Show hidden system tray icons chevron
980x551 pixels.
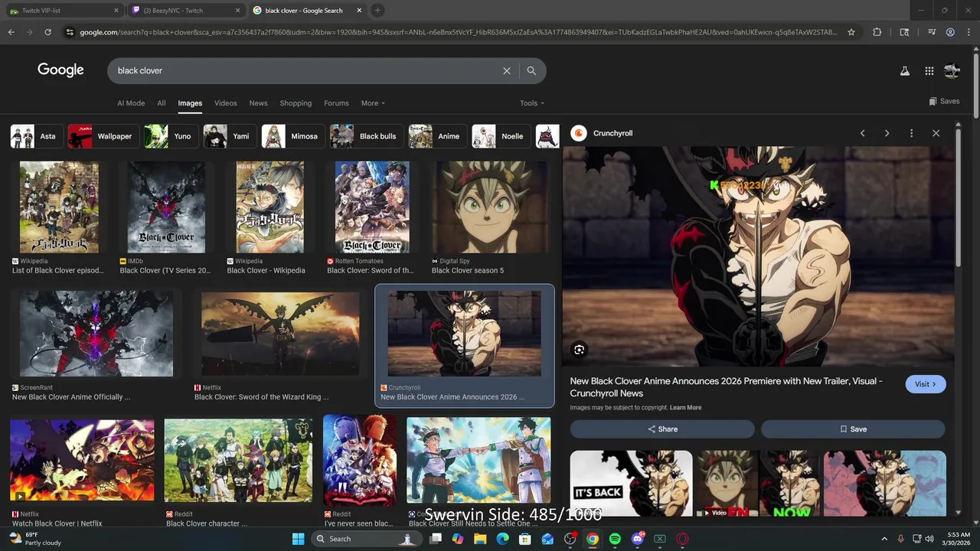point(884,539)
